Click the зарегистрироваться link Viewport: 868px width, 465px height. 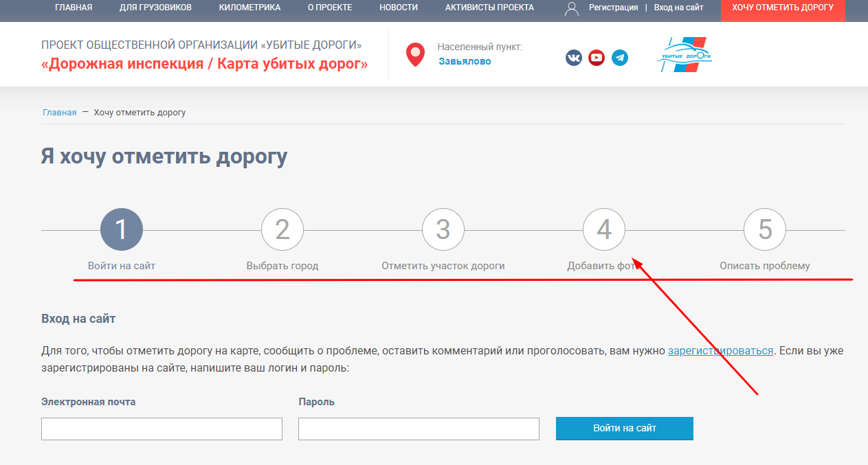[721, 350]
